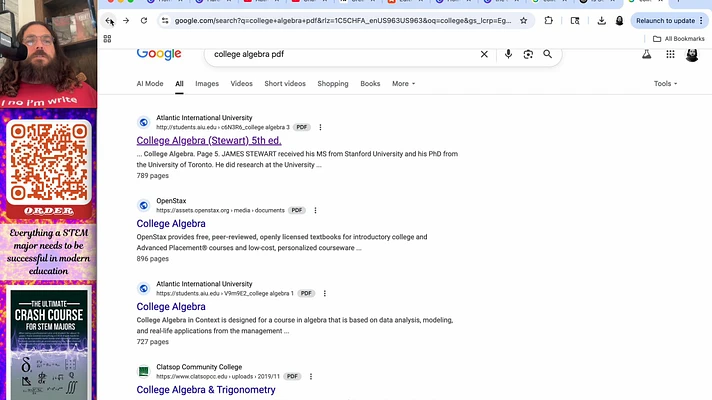Open Search Labs flask icon
The width and height of the screenshot is (712, 400).
(647, 54)
